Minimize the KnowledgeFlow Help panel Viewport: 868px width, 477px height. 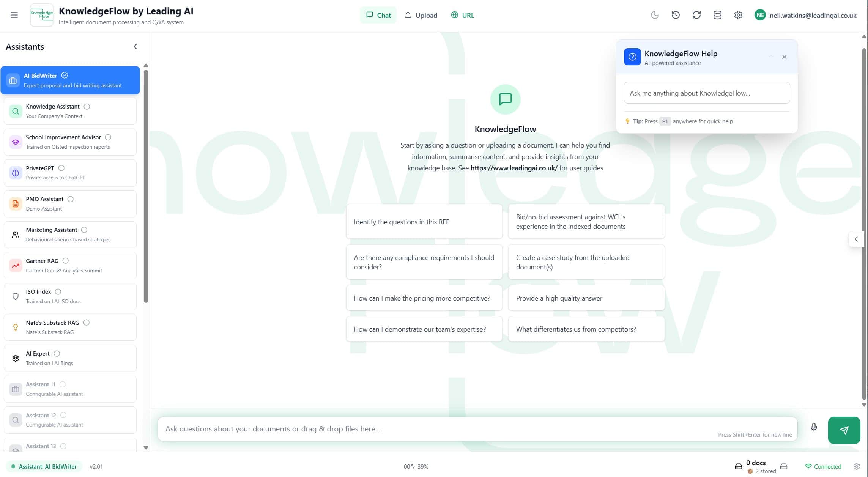771,57
